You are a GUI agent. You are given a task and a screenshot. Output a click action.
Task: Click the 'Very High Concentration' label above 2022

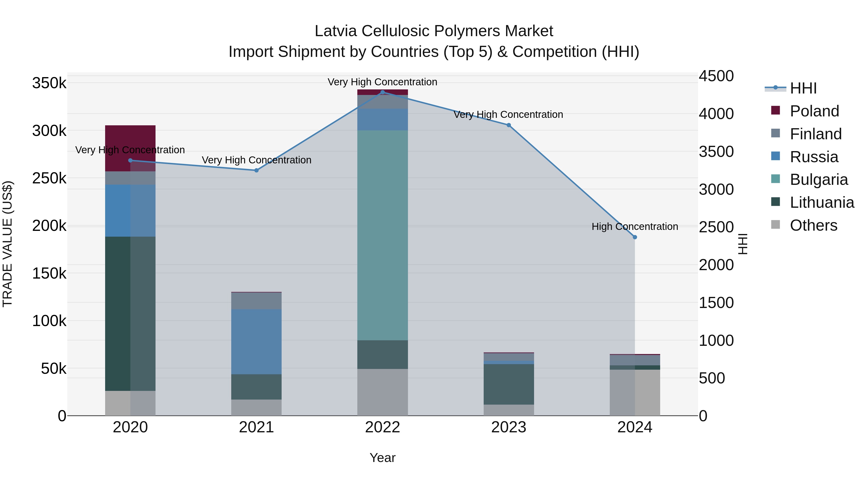click(x=382, y=82)
